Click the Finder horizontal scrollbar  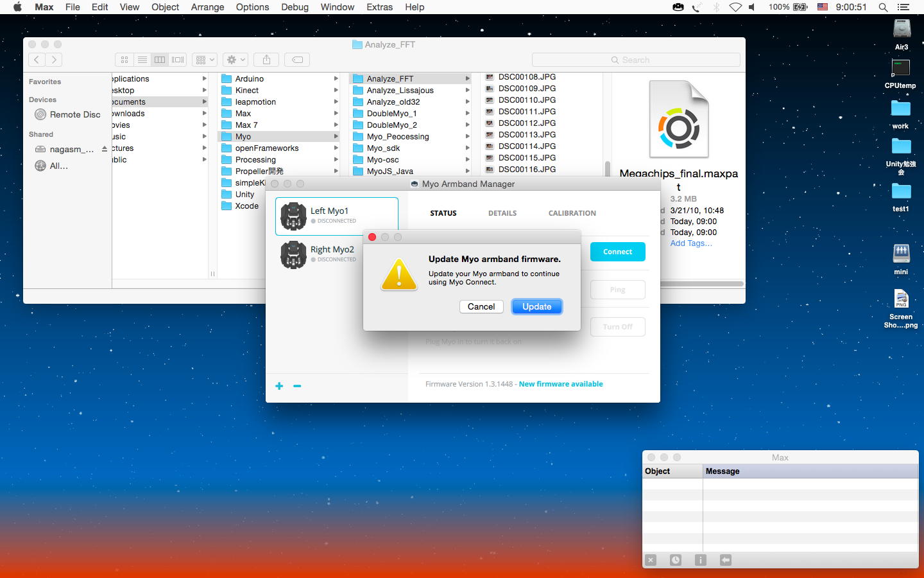click(701, 283)
